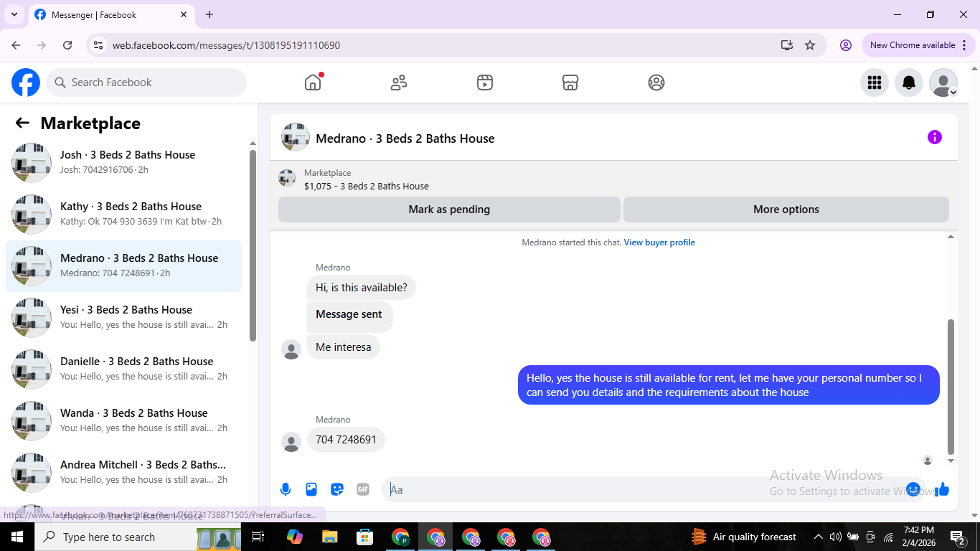Open a new browser tab
The image size is (980, 551).
tap(209, 14)
